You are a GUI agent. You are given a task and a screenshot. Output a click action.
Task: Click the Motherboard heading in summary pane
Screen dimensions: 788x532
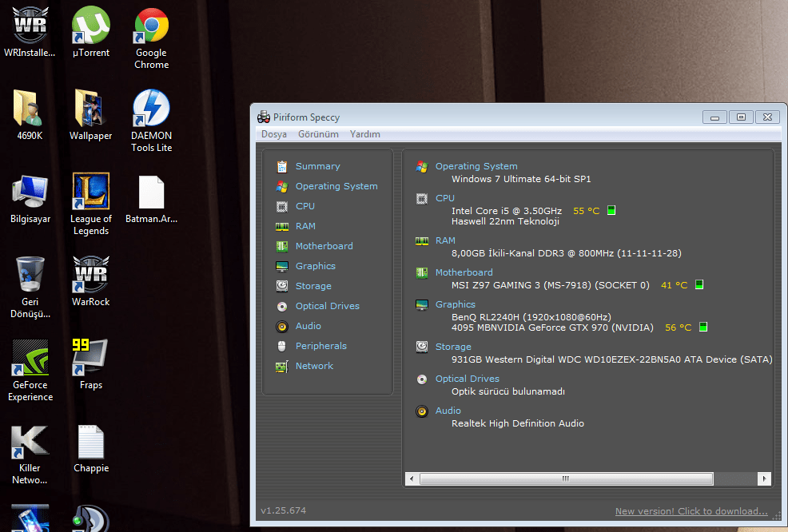click(464, 272)
